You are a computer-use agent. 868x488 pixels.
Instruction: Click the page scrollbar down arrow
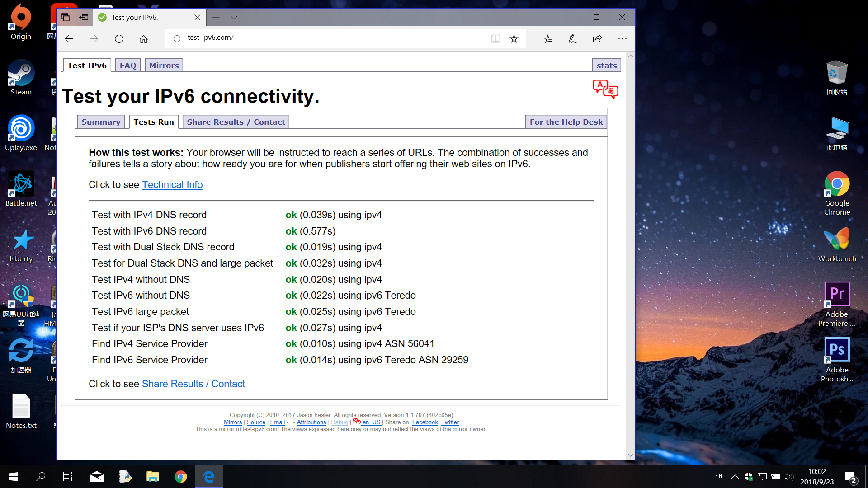(631, 455)
